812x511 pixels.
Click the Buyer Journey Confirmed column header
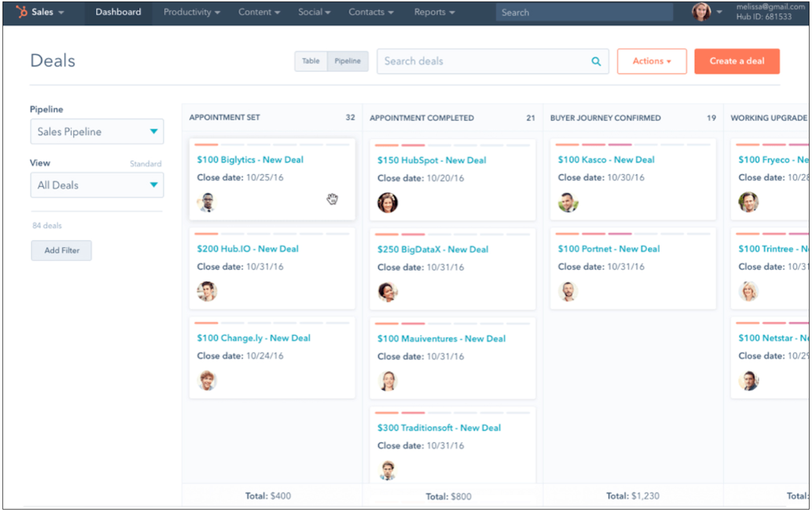pos(605,118)
